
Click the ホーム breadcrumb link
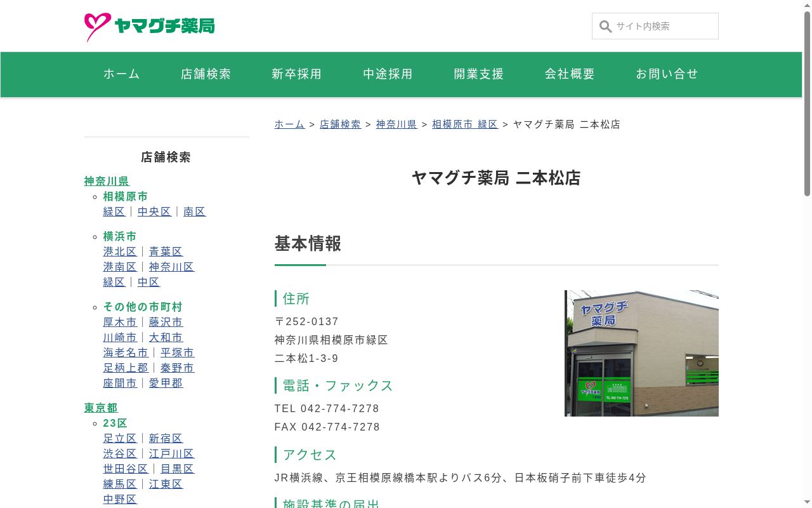tap(290, 124)
